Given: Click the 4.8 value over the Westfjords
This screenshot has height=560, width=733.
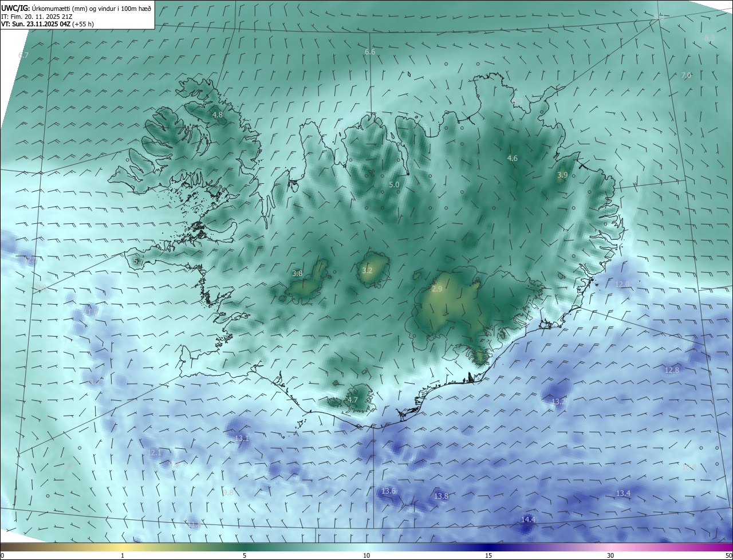Looking at the screenshot, I should pos(218,115).
